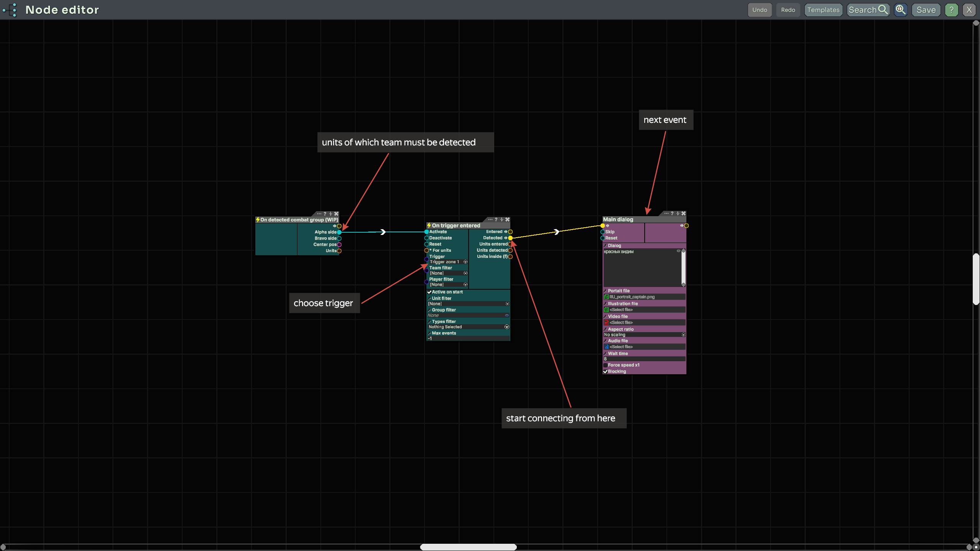Open the Aspect ratio No scaling dropdown

(683, 335)
